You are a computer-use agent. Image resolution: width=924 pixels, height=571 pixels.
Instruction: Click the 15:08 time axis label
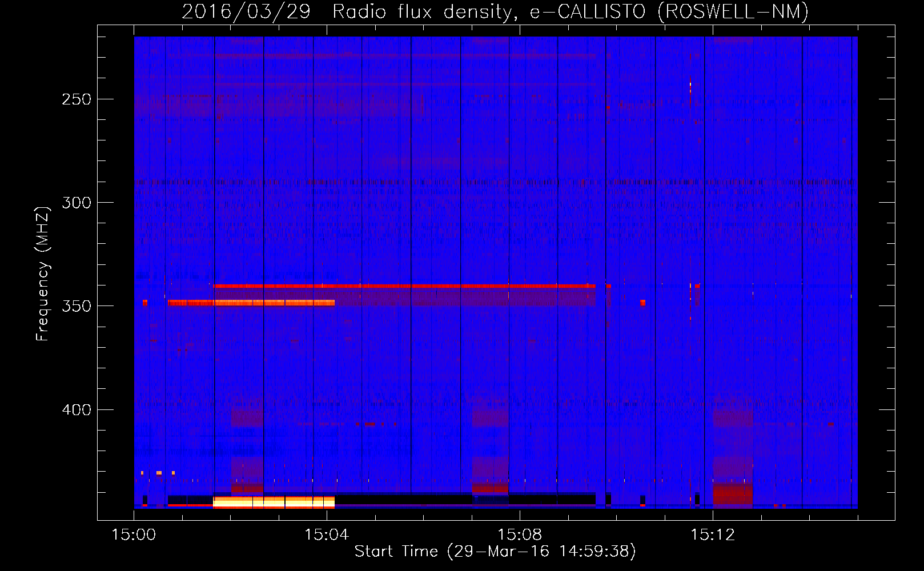tap(520, 535)
